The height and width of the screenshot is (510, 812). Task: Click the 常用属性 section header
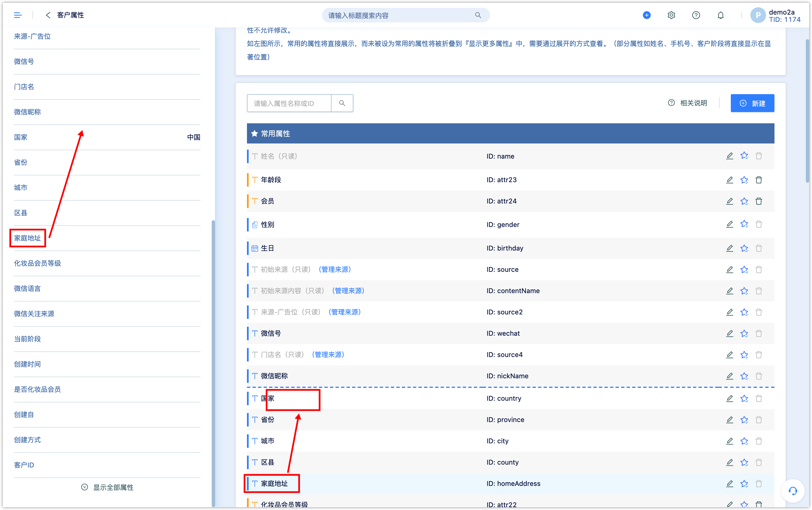[510, 134]
